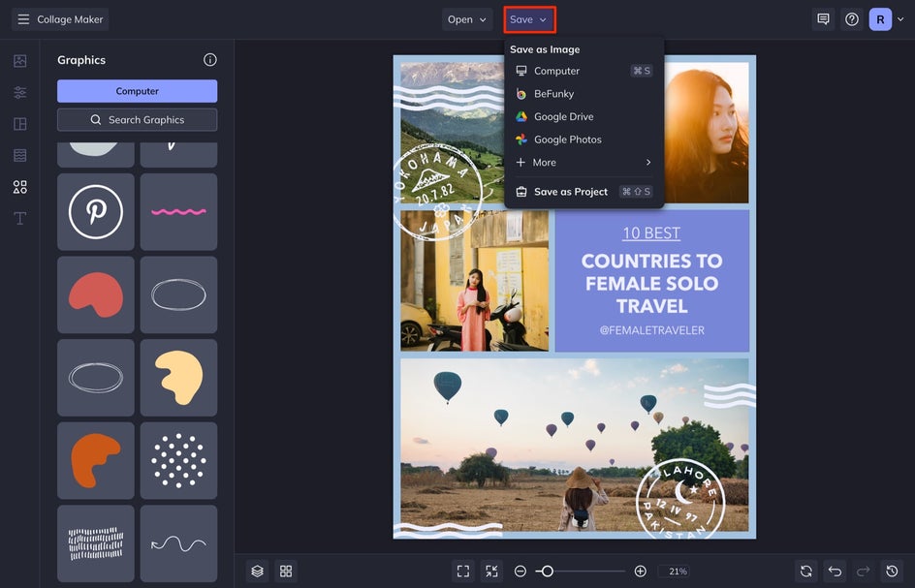
Task: Select the sunlit woman portrait photo
Action: [x=707, y=133]
